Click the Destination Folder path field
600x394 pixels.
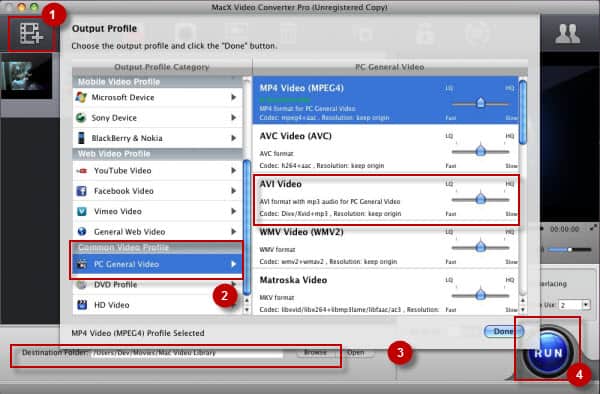tap(188, 353)
